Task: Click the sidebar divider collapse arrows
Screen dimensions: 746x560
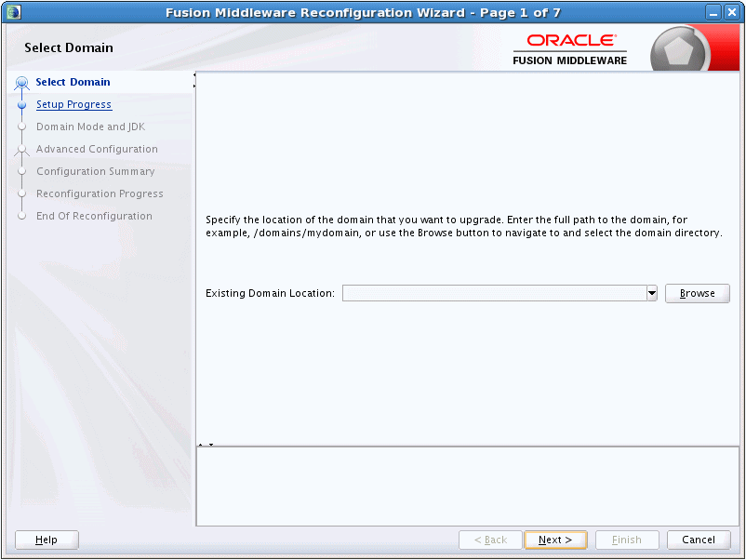Action: click(x=194, y=80)
